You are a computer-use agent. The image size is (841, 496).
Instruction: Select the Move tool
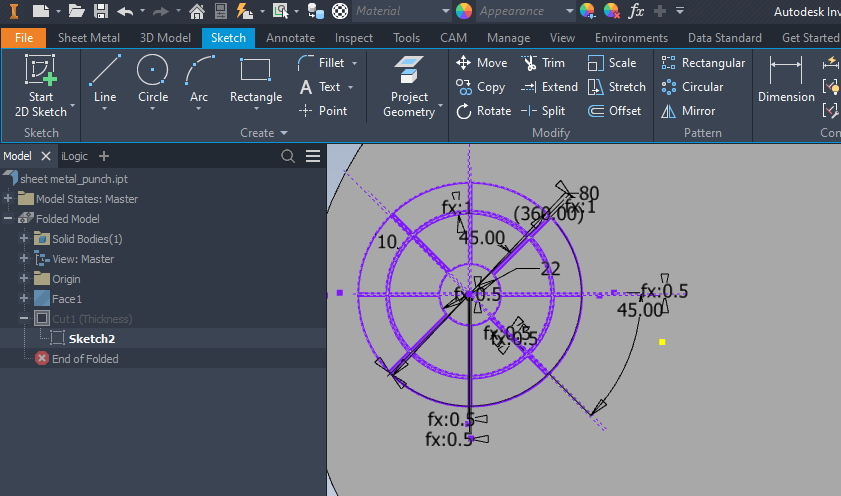point(482,63)
